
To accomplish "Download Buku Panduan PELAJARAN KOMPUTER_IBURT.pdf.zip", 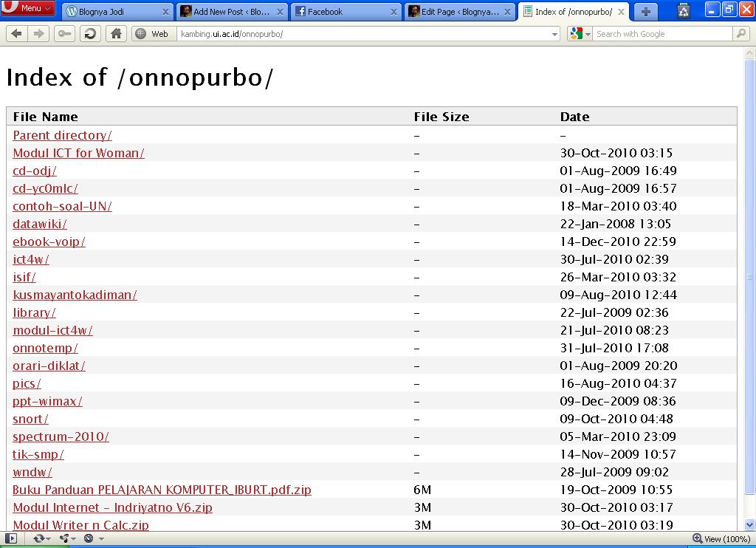I will click(x=162, y=490).
